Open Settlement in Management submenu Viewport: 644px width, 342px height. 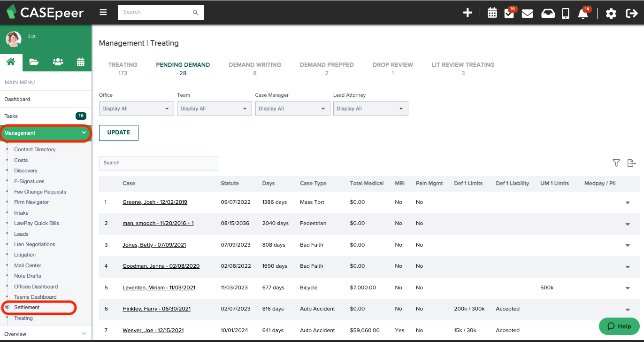27,307
